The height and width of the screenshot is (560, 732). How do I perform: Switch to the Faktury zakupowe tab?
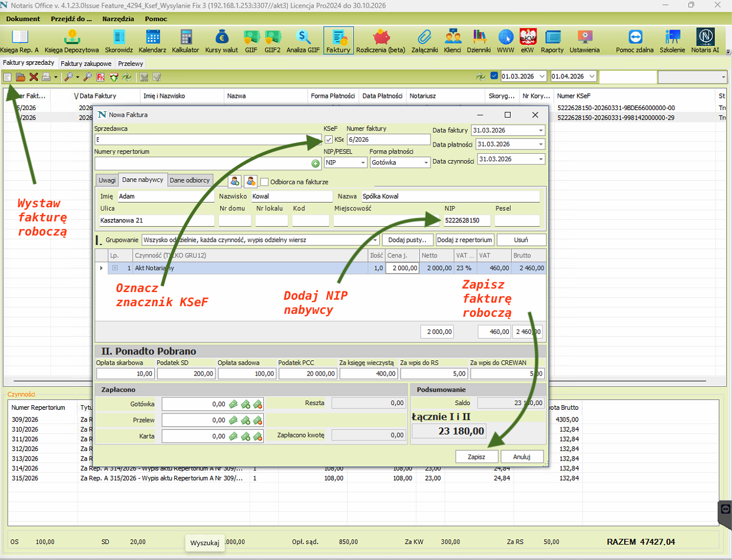[86, 63]
